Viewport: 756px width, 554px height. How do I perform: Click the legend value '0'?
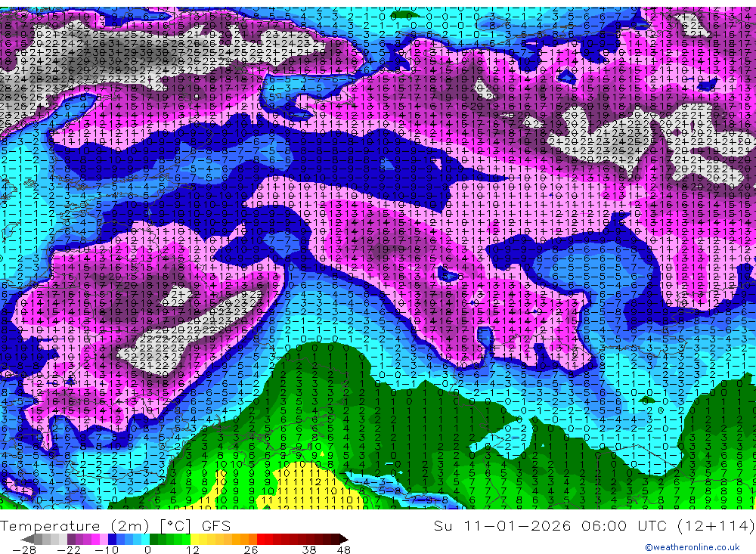148,550
